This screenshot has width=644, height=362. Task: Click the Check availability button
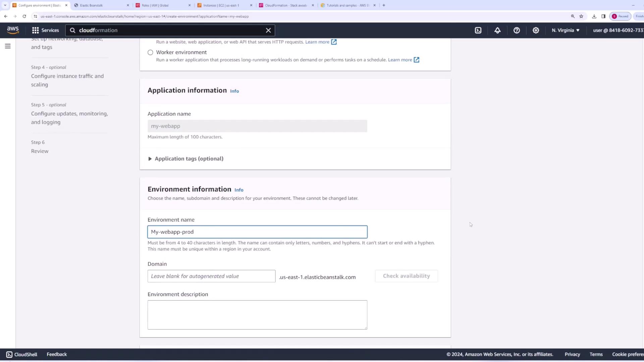click(x=406, y=276)
